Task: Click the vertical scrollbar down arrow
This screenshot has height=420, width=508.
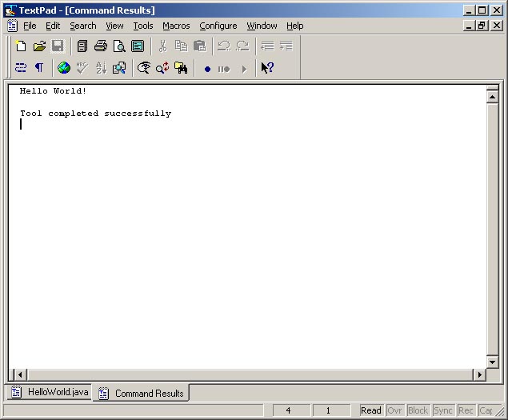Action: (x=493, y=361)
